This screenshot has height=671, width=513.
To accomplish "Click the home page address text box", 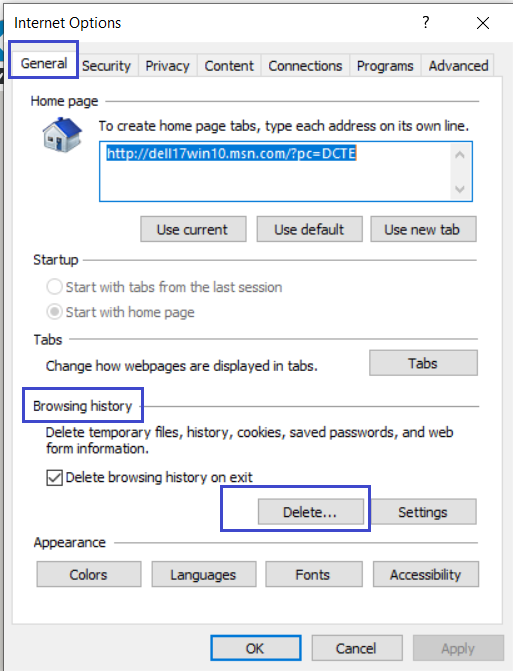I will tap(286, 171).
